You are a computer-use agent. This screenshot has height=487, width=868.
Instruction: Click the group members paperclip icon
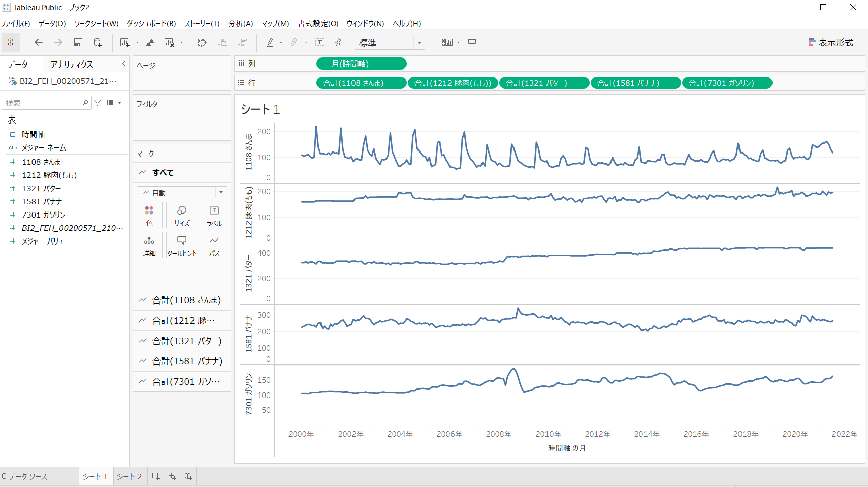coord(294,43)
